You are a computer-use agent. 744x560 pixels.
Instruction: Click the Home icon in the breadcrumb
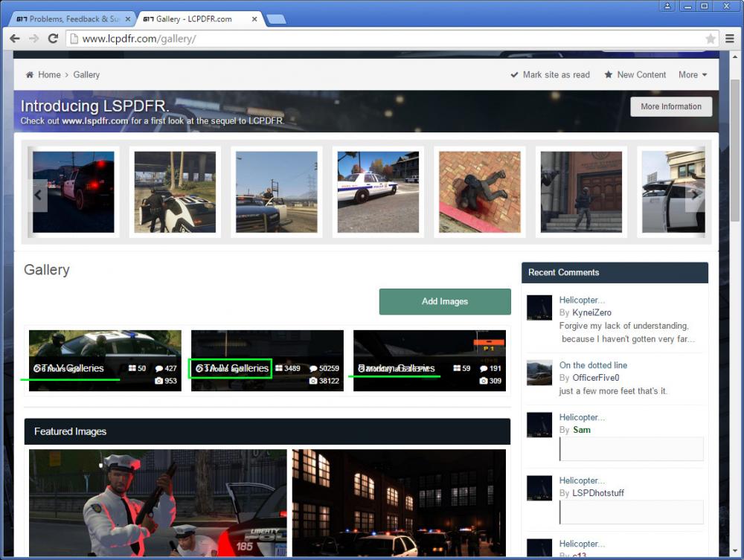(x=29, y=74)
